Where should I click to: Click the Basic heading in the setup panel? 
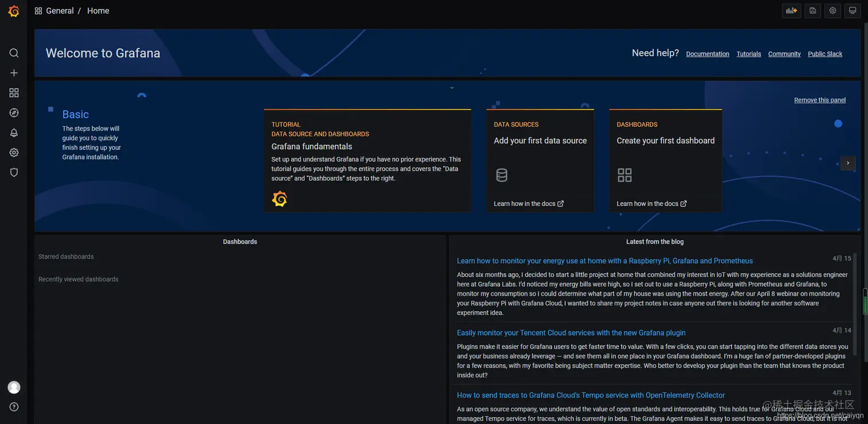click(x=75, y=114)
